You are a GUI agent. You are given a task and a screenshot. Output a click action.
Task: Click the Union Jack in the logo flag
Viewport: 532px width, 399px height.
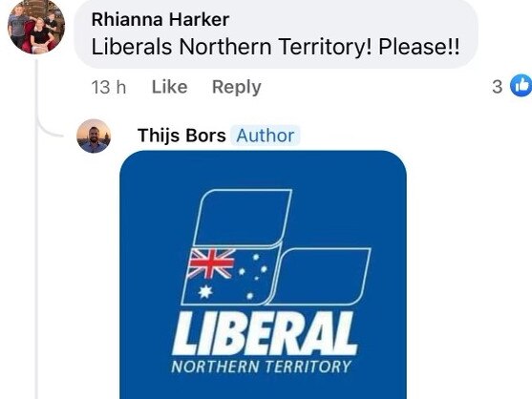tap(211, 263)
